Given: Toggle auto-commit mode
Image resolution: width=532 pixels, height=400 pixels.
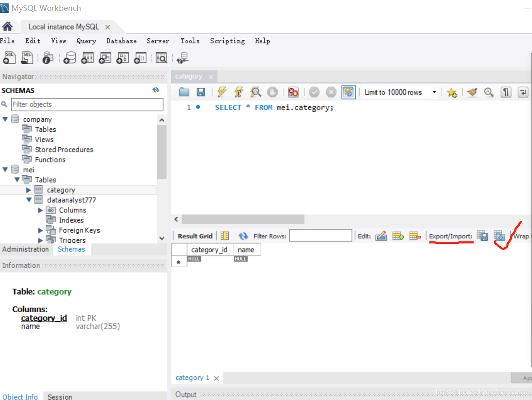Looking at the screenshot, I should tap(348, 92).
